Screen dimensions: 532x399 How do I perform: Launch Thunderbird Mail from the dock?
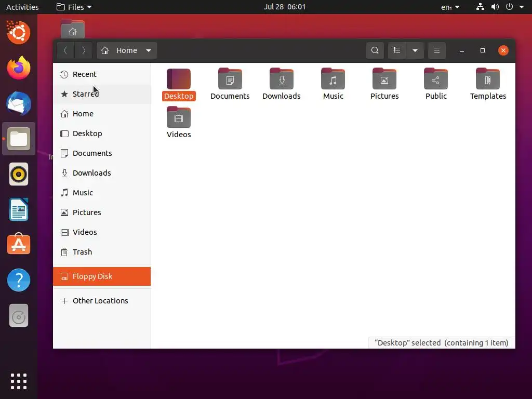(19, 103)
